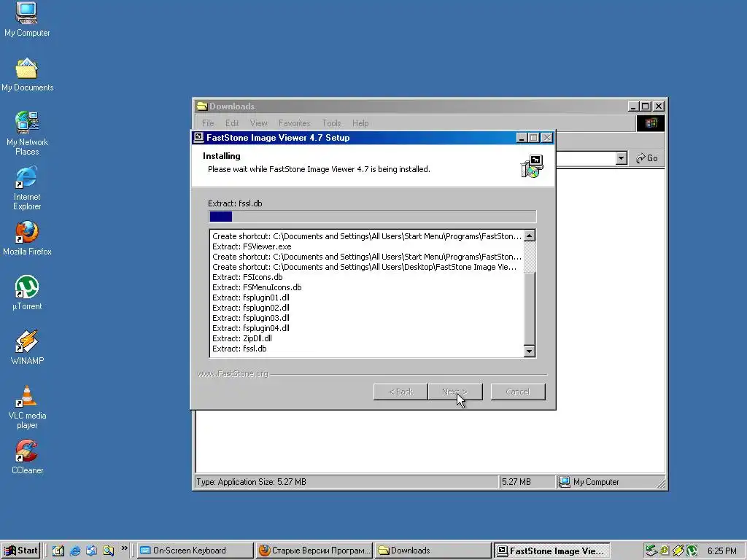747x560 pixels.
Task: Click the log line 'Extract: fsplugin01.dll'
Action: click(x=251, y=297)
